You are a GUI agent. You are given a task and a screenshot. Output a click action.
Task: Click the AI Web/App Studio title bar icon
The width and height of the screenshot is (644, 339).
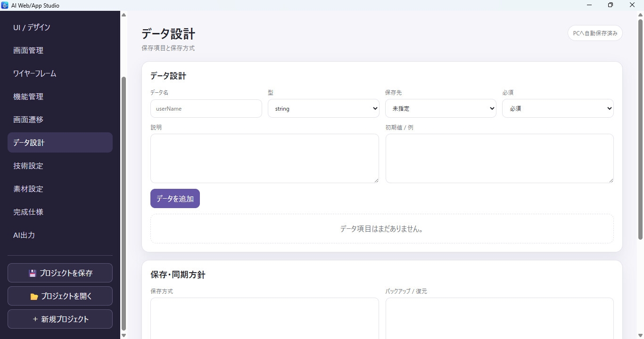click(x=5, y=5)
